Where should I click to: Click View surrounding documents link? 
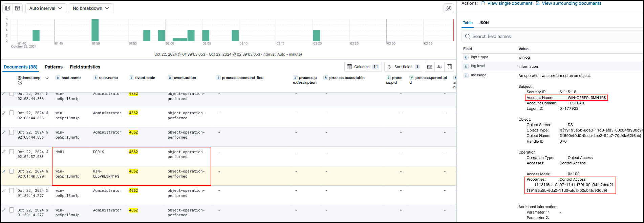tap(571, 3)
